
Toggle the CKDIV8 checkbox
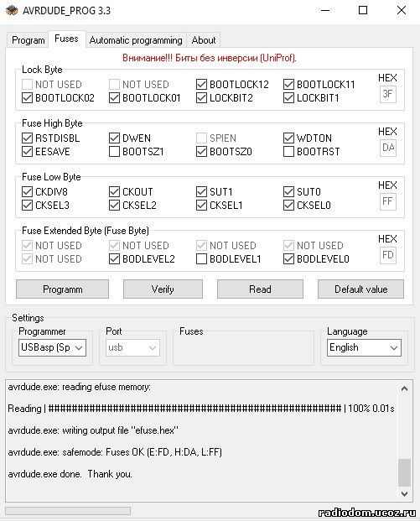(27, 192)
